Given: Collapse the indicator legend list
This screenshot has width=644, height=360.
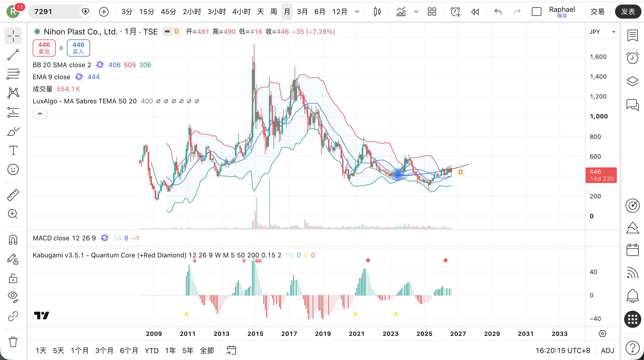Looking at the screenshot, I should coord(40,114).
